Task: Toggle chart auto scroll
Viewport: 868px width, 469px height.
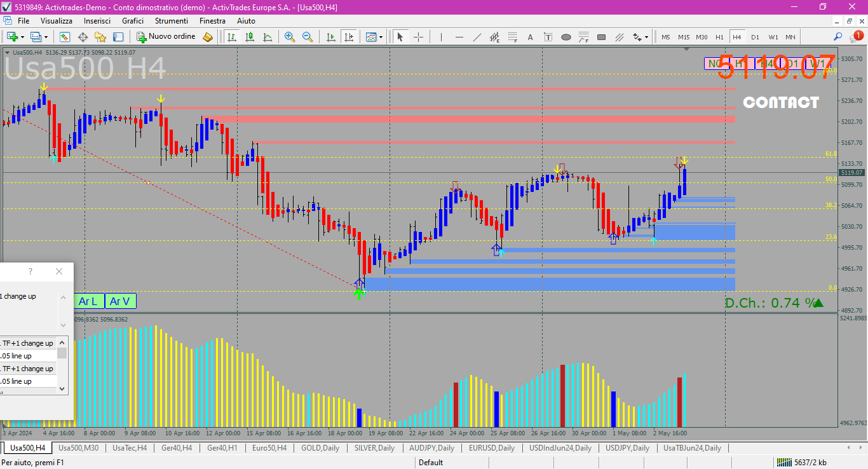Action: [x=330, y=37]
